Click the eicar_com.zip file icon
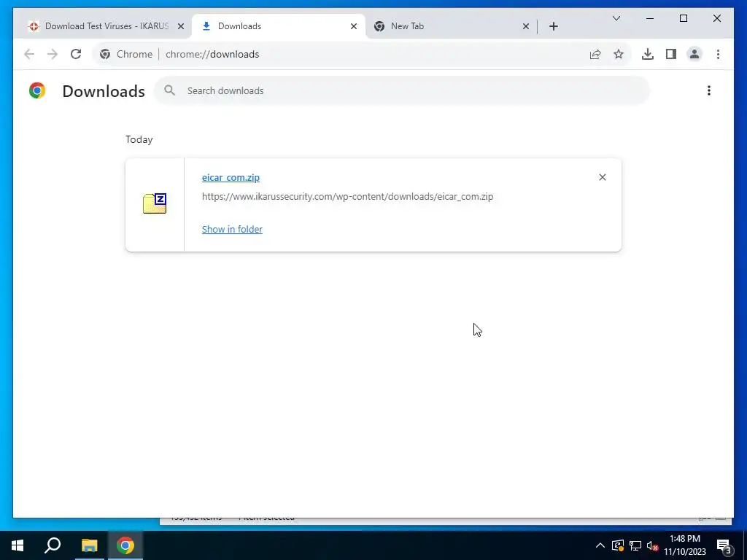 tap(155, 204)
